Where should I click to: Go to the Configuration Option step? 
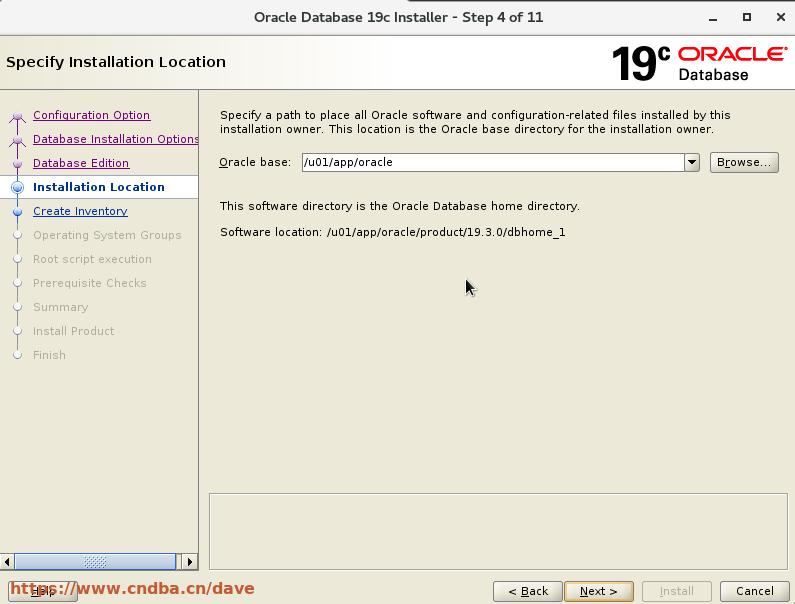pos(91,115)
